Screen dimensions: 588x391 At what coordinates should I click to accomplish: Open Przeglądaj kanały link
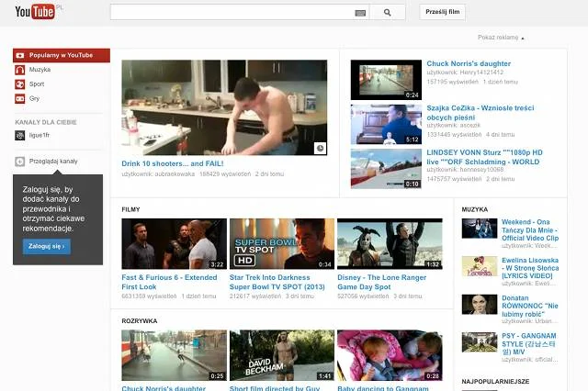tap(53, 162)
